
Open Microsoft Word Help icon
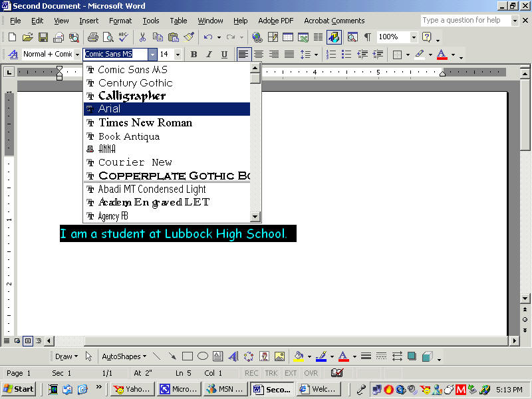[x=426, y=37]
